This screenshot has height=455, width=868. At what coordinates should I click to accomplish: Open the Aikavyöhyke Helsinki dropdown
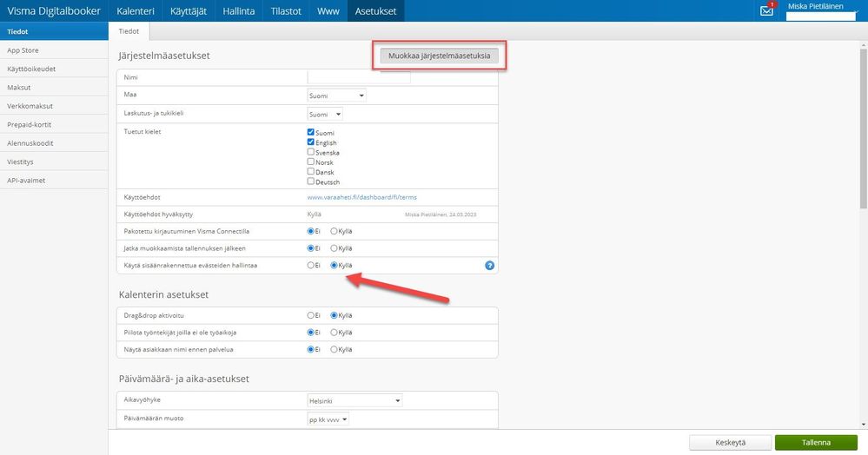(354, 400)
